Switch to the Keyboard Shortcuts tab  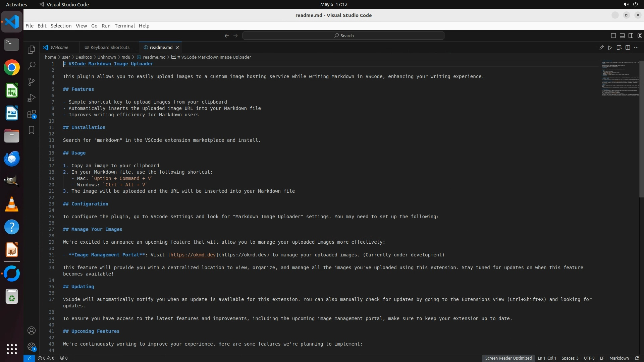[x=110, y=48]
